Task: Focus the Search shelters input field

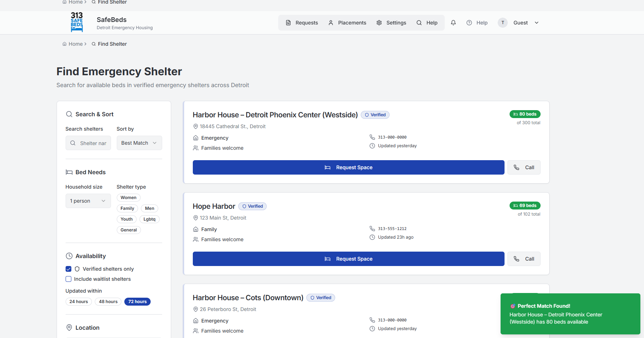Action: point(88,143)
